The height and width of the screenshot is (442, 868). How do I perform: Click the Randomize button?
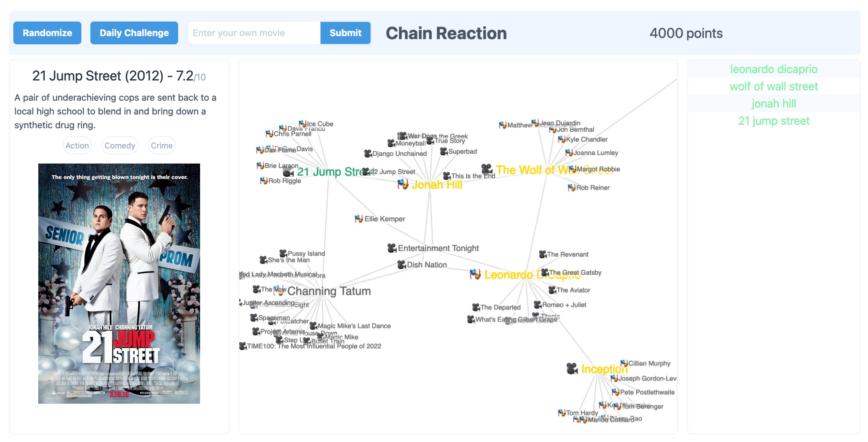pyautogui.click(x=47, y=33)
